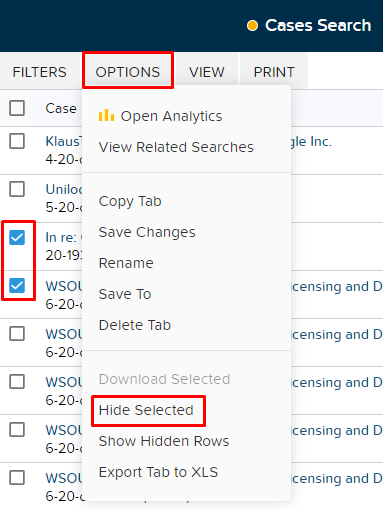The width and height of the screenshot is (383, 510).
Task: Uncheck the first checked WSOU row checkbox
Action: click(17, 286)
